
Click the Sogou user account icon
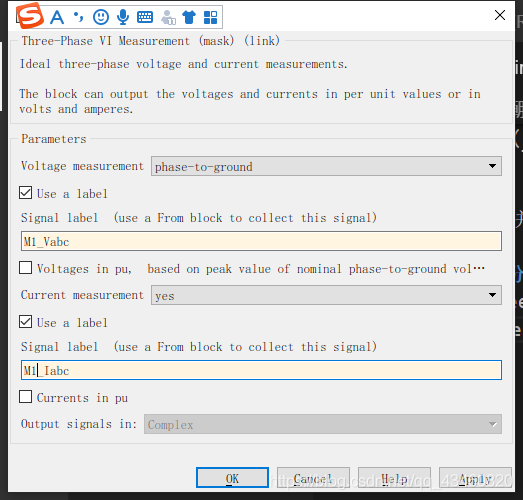(x=168, y=17)
